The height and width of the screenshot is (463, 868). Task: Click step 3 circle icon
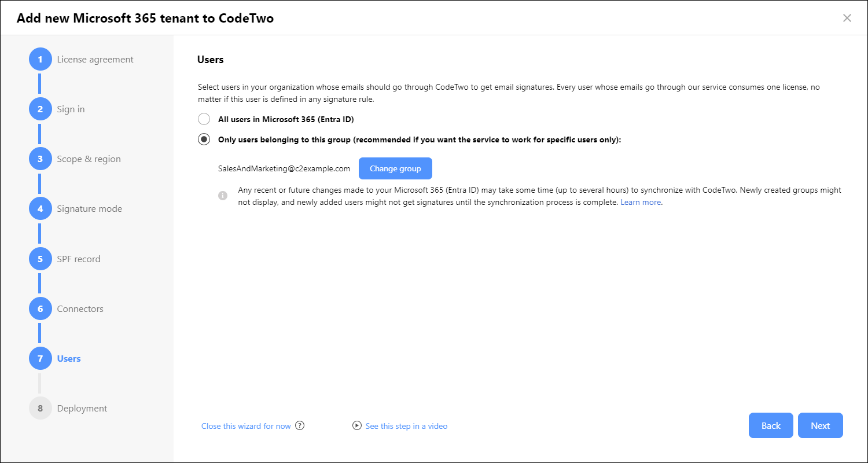[x=40, y=159]
